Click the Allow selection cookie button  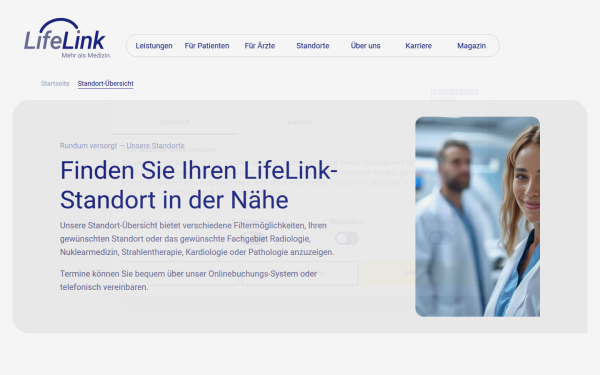pyautogui.click(x=300, y=273)
